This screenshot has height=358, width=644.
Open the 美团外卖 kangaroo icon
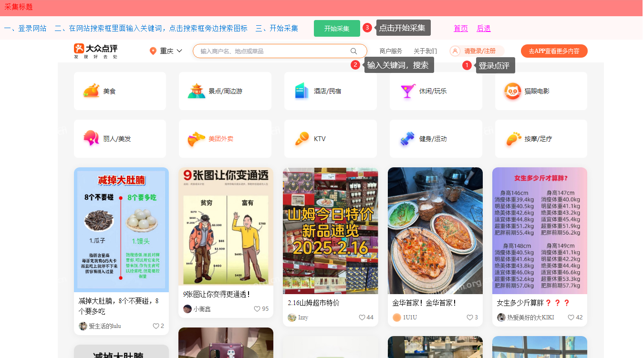tap(197, 139)
